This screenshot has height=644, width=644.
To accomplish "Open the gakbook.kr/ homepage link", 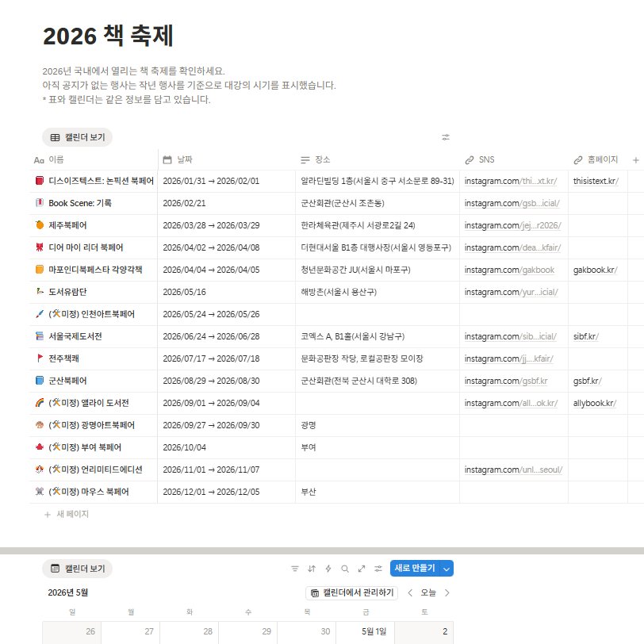I will [595, 270].
